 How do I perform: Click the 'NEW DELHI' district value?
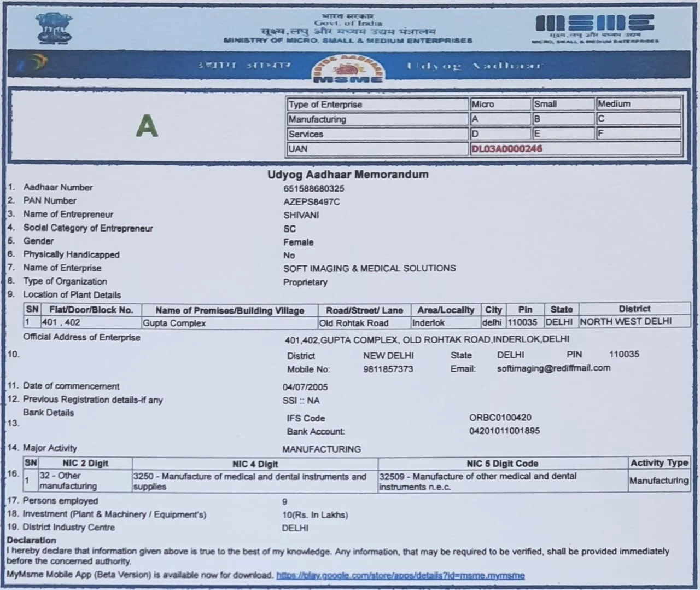[388, 355]
